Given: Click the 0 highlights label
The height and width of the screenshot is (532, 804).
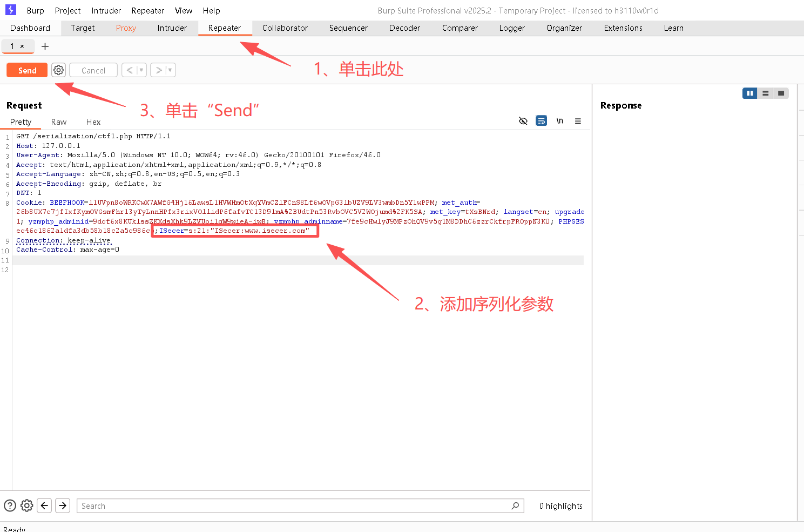Looking at the screenshot, I should 561,506.
